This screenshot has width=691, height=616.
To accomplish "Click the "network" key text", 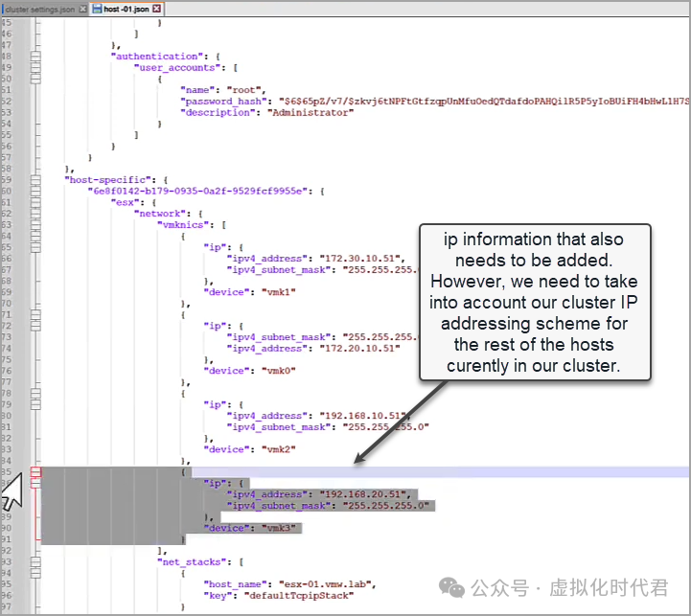I will click(x=159, y=214).
